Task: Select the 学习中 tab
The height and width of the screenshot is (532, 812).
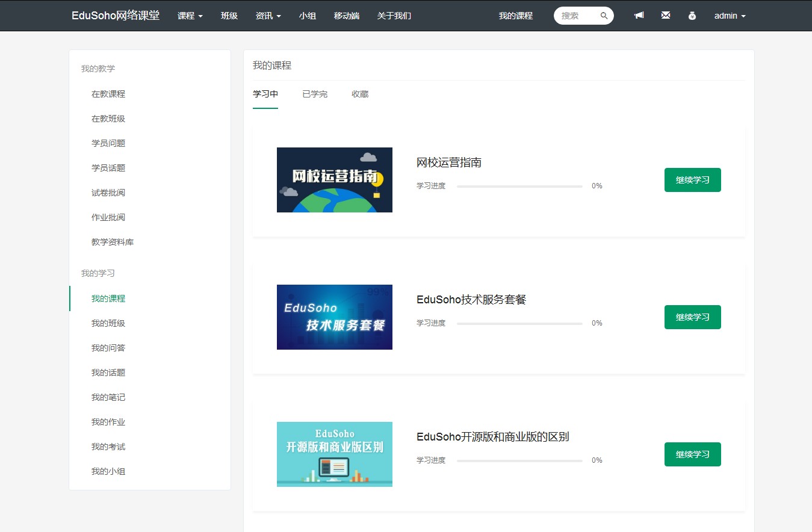Action: [x=265, y=94]
